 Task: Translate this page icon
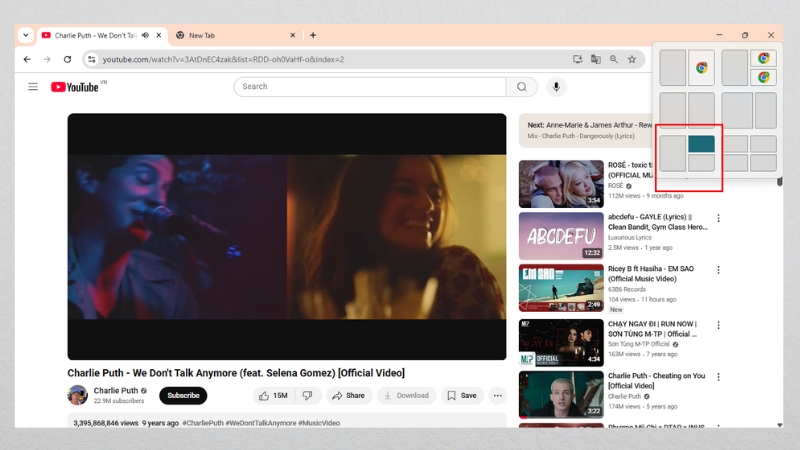pos(595,59)
